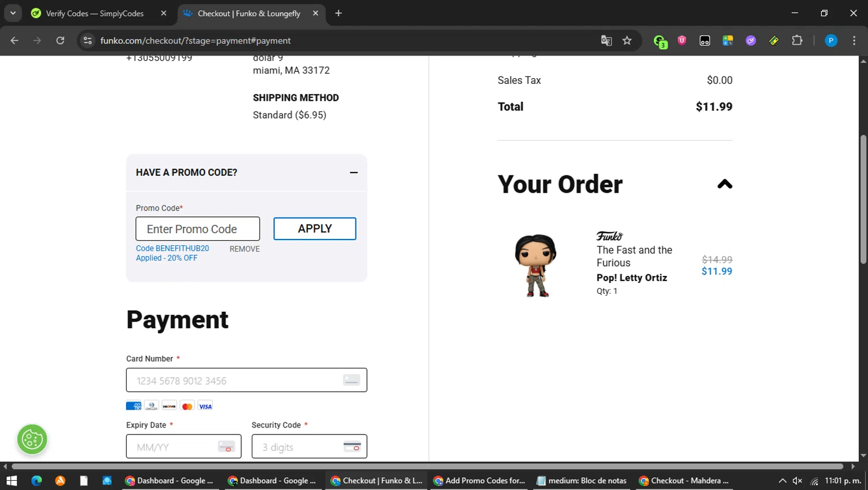This screenshot has height=490, width=868.
Task: Reload the Funko checkout page
Action: click(60, 40)
